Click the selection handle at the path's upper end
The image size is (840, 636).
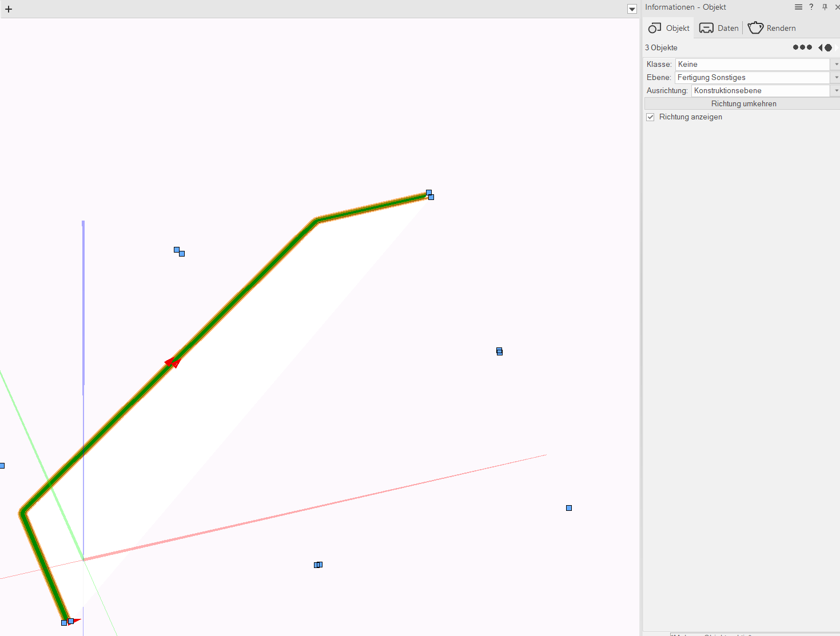tap(429, 193)
